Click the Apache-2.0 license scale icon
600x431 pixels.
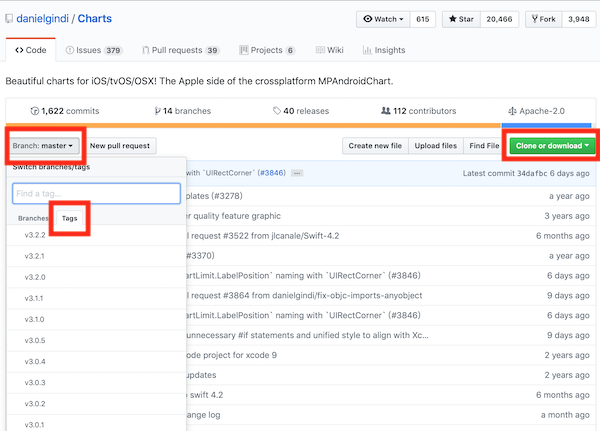coord(511,110)
